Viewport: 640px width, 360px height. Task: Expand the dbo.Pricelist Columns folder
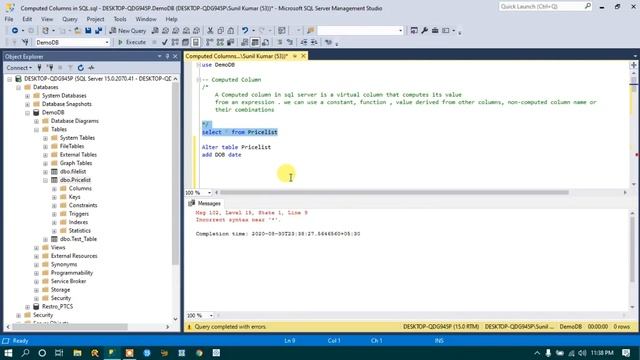(x=54, y=189)
